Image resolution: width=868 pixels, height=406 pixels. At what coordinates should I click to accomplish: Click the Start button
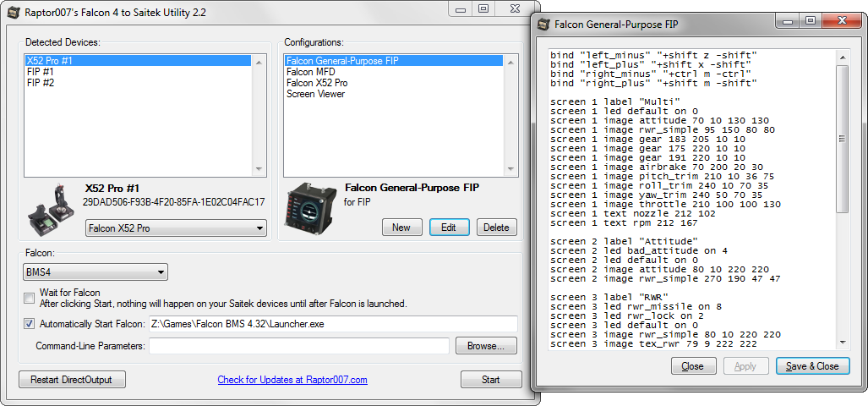[491, 380]
